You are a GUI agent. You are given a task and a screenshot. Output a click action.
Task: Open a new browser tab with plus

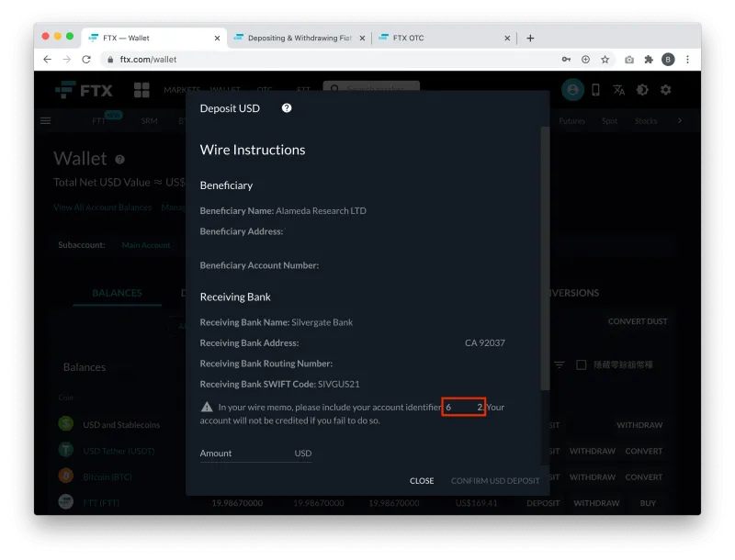click(x=530, y=39)
